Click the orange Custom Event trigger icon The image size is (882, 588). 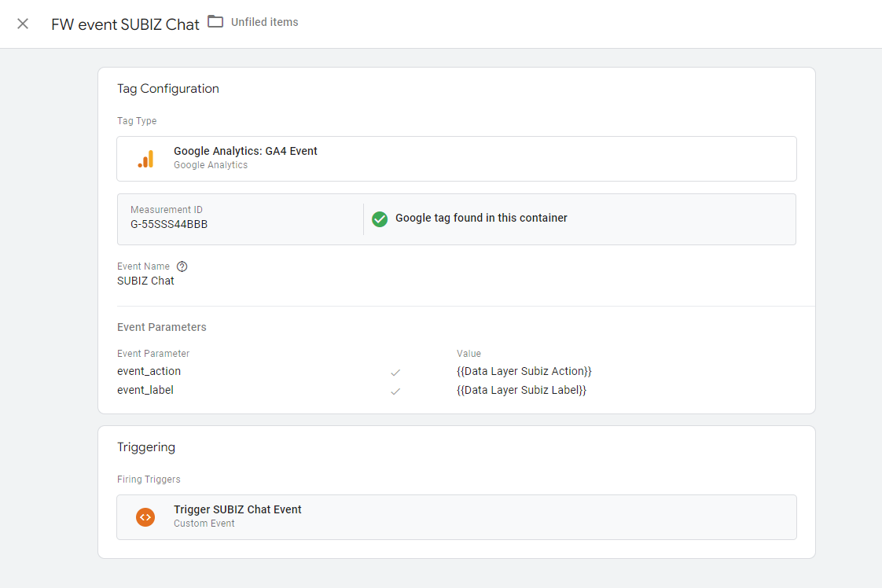[145, 516]
